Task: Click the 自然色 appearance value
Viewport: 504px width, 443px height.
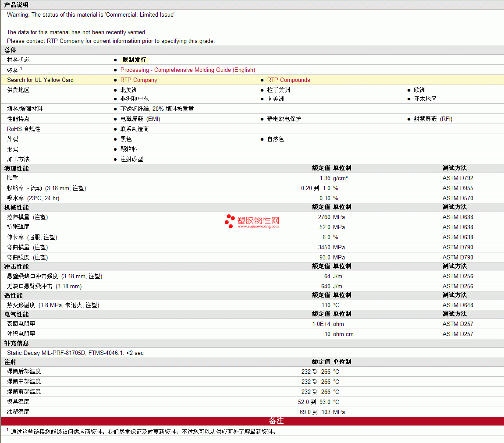Action: pos(276,139)
